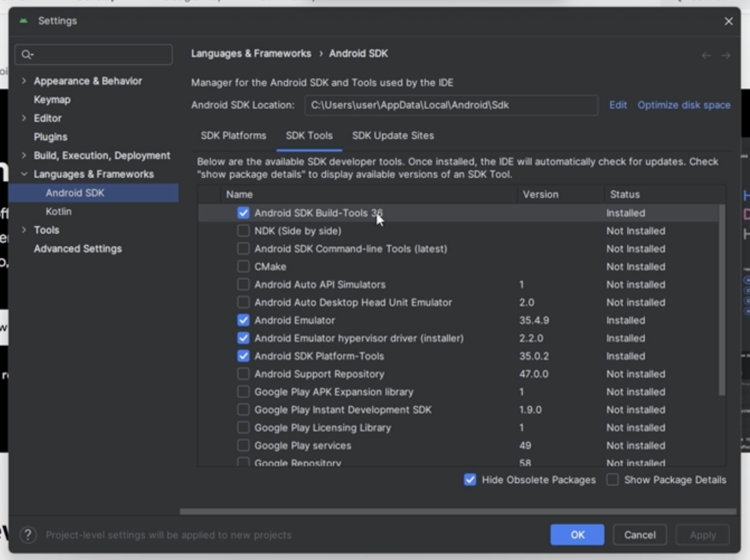This screenshot has width=750, height=560.
Task: Uncheck the Android Emulator checkbox
Action: pyautogui.click(x=243, y=320)
